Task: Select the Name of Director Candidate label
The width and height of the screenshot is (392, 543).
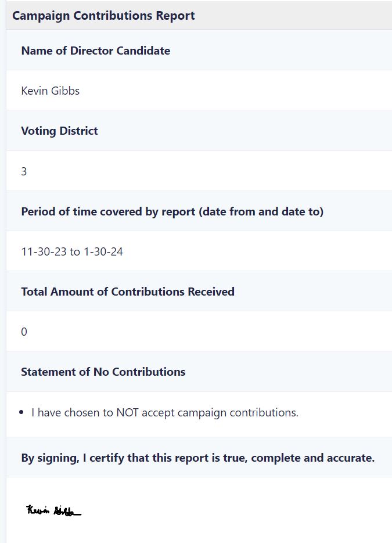Action: click(96, 51)
